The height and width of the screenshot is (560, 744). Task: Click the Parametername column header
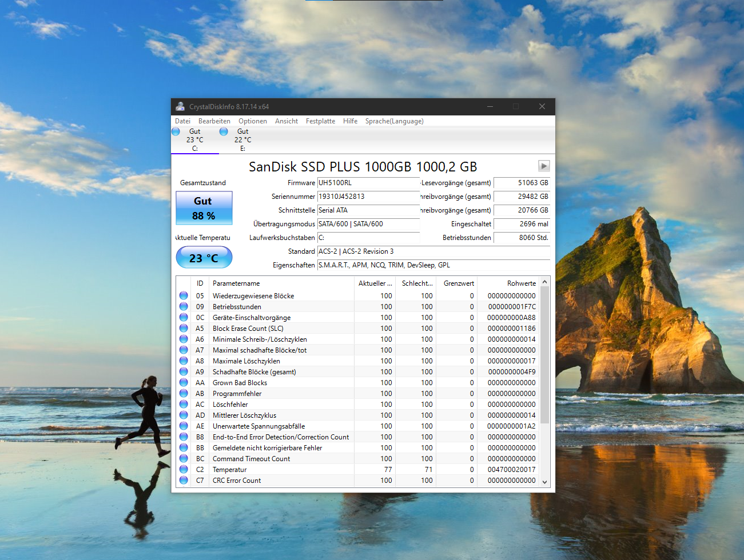281,283
